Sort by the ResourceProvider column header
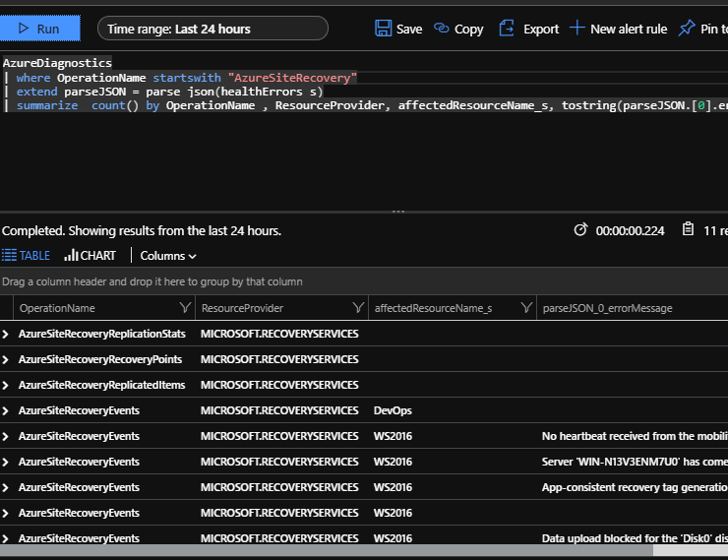Image resolution: width=728 pixels, height=560 pixels. 242,308
